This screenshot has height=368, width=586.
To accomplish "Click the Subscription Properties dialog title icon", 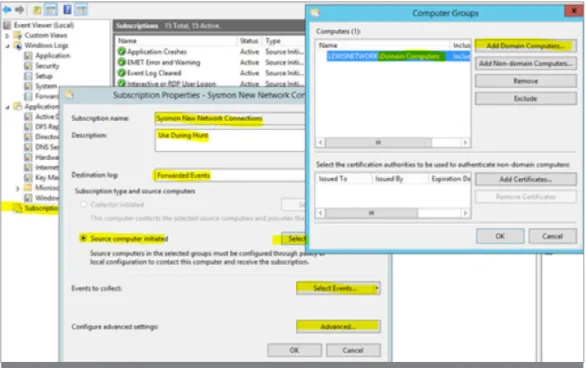I will click(68, 96).
